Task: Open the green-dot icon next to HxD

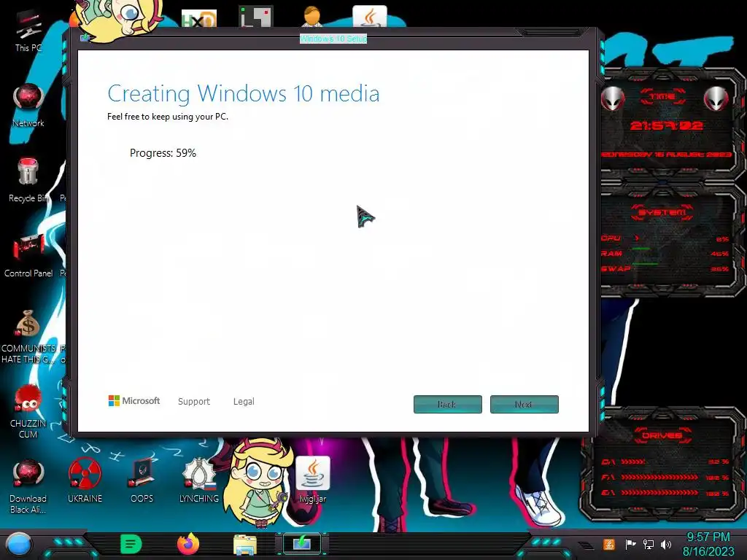Action: click(x=256, y=17)
